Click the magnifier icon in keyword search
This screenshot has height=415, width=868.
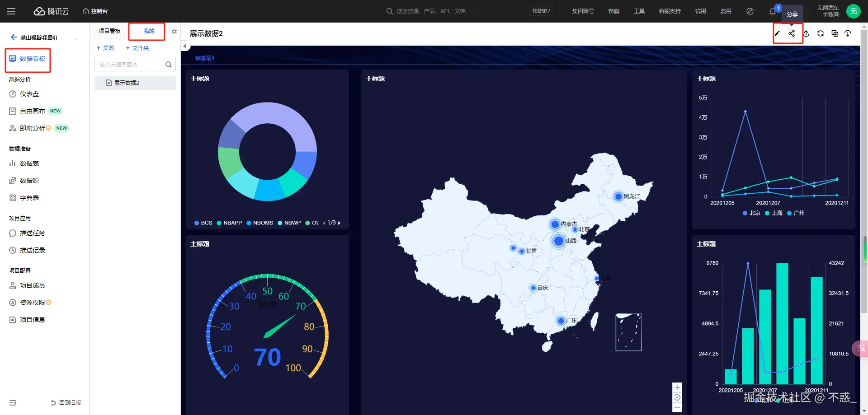click(x=169, y=65)
